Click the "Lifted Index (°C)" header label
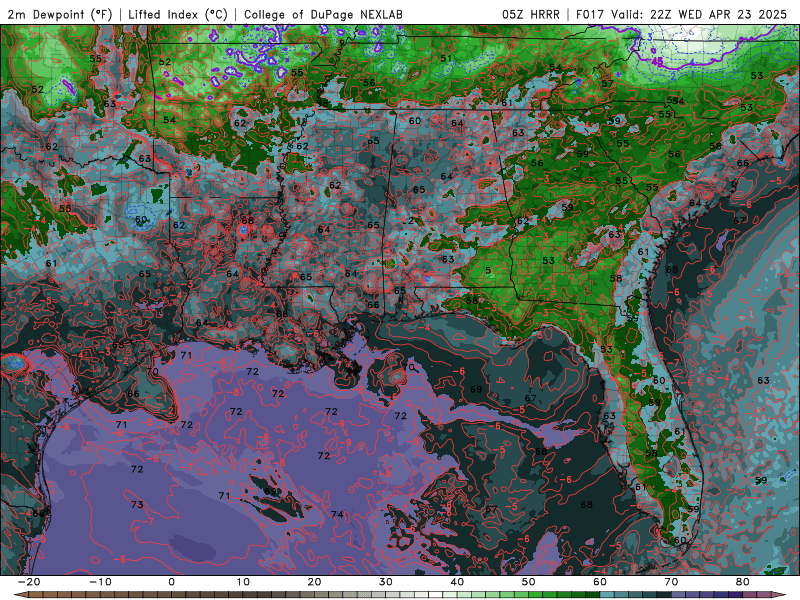 [x=178, y=14]
